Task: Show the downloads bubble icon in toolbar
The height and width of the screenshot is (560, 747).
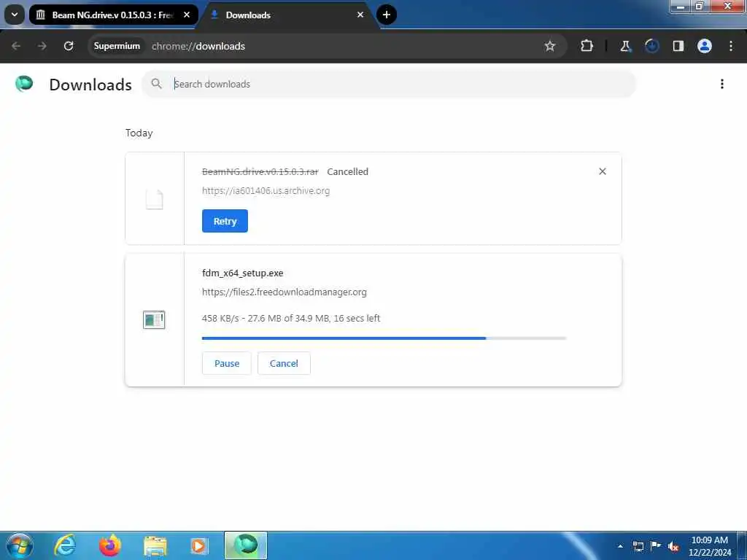Action: coord(651,46)
